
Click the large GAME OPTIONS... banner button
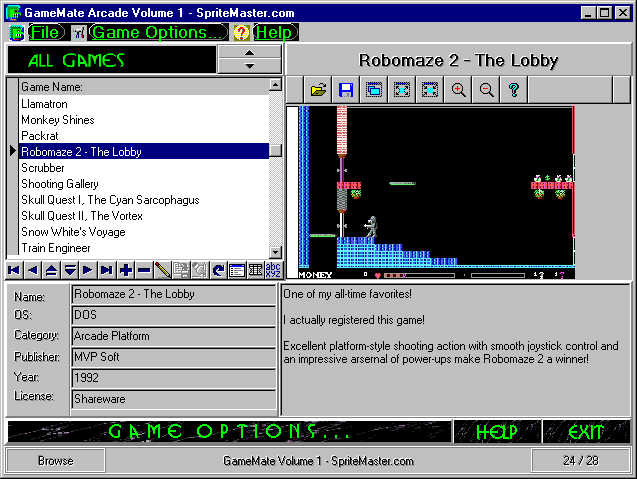[x=229, y=431]
